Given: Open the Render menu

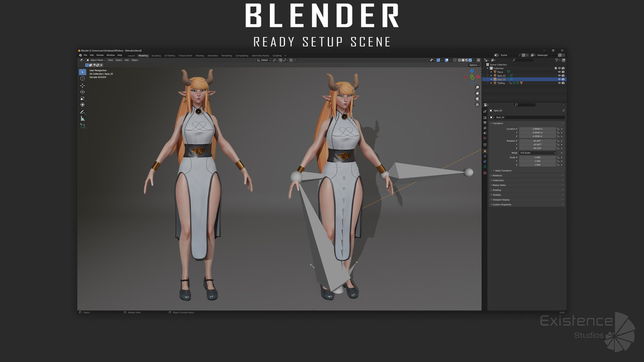Looking at the screenshot, I should 100,55.
